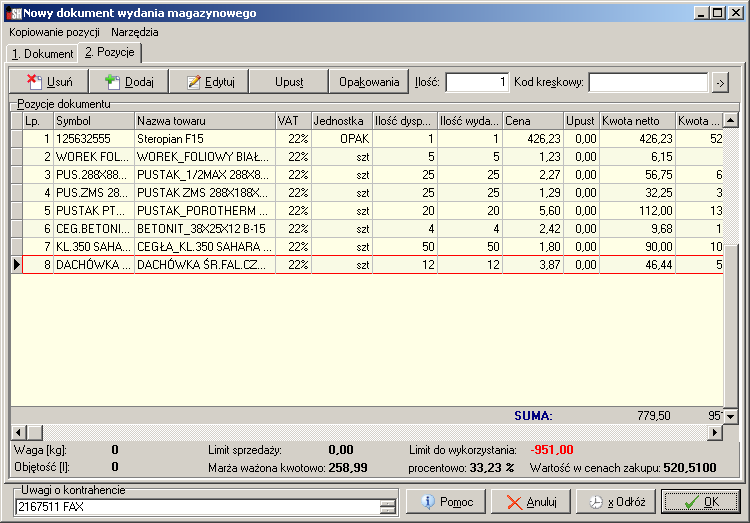This screenshot has width=750, height=523.
Task: Click the Ilość dysp... column header
Action: click(x=405, y=121)
